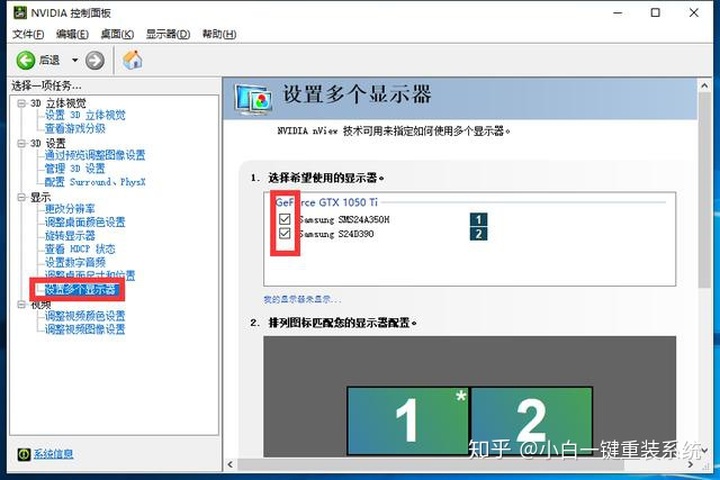Screen dimensions: 720x480
Task: Select the display 1 arrangement thumbnail
Action: coord(408,420)
